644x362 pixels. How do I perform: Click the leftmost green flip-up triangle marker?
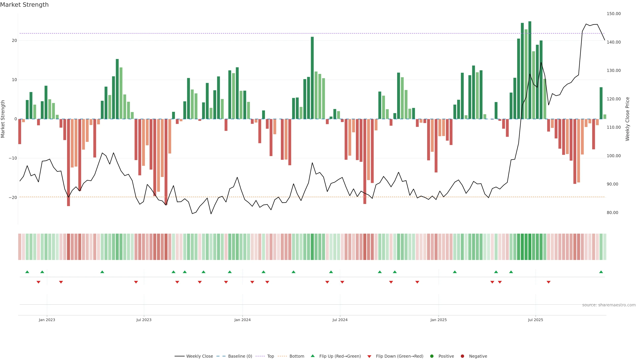tap(27, 272)
